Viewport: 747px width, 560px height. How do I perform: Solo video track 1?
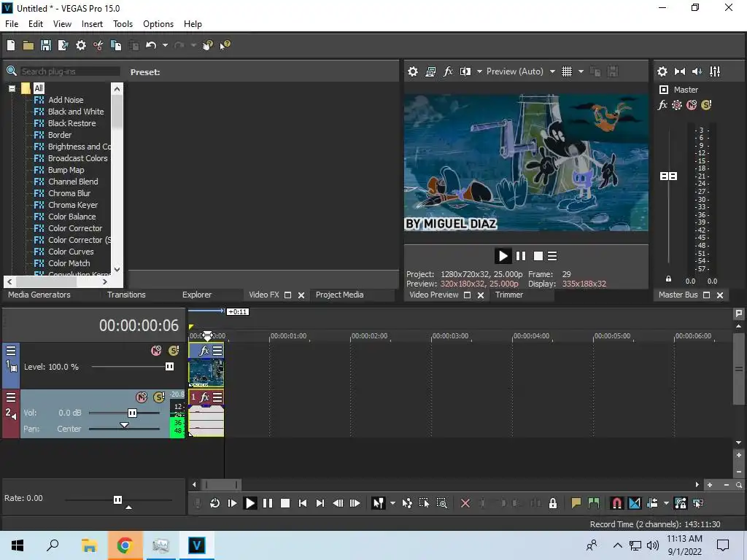(174, 351)
